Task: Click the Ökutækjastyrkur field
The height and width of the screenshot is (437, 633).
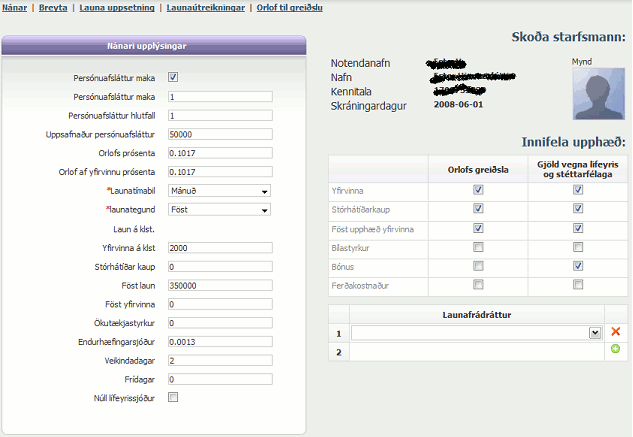Action: pos(220,323)
